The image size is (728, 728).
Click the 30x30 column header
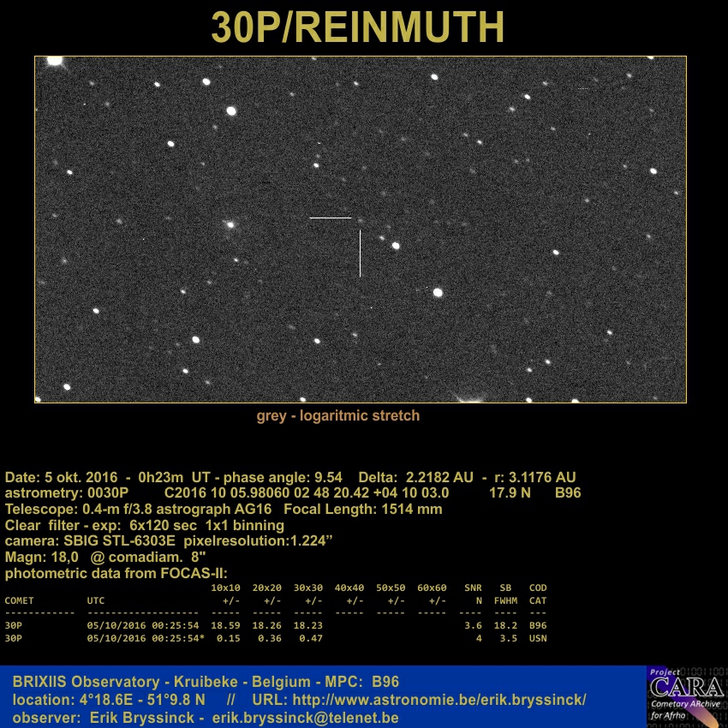click(308, 588)
